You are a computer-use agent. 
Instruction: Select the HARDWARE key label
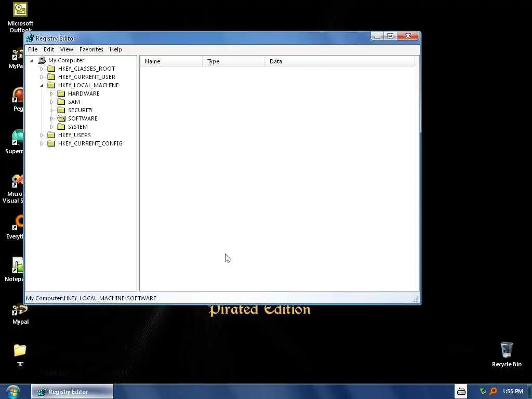click(x=84, y=94)
